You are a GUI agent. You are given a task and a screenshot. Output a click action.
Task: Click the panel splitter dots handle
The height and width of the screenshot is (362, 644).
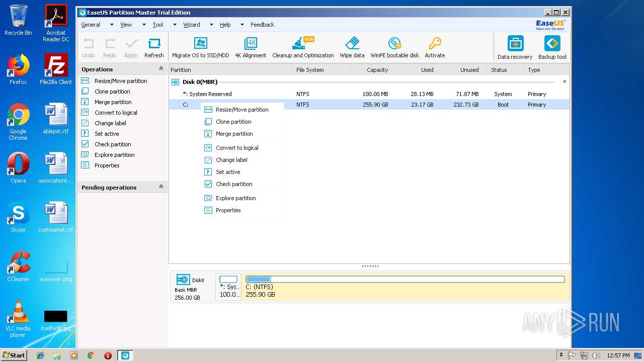[x=370, y=266]
